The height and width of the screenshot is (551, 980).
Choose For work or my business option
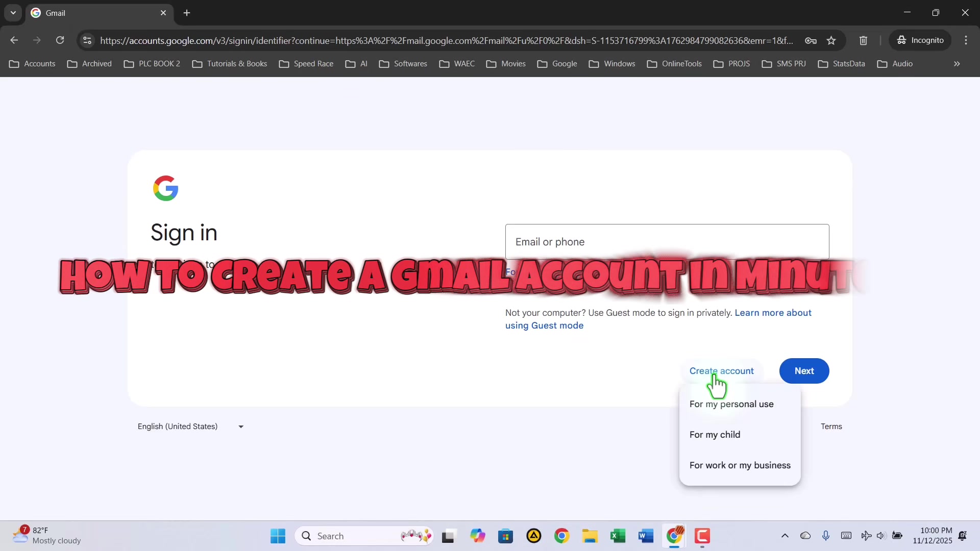tap(740, 465)
